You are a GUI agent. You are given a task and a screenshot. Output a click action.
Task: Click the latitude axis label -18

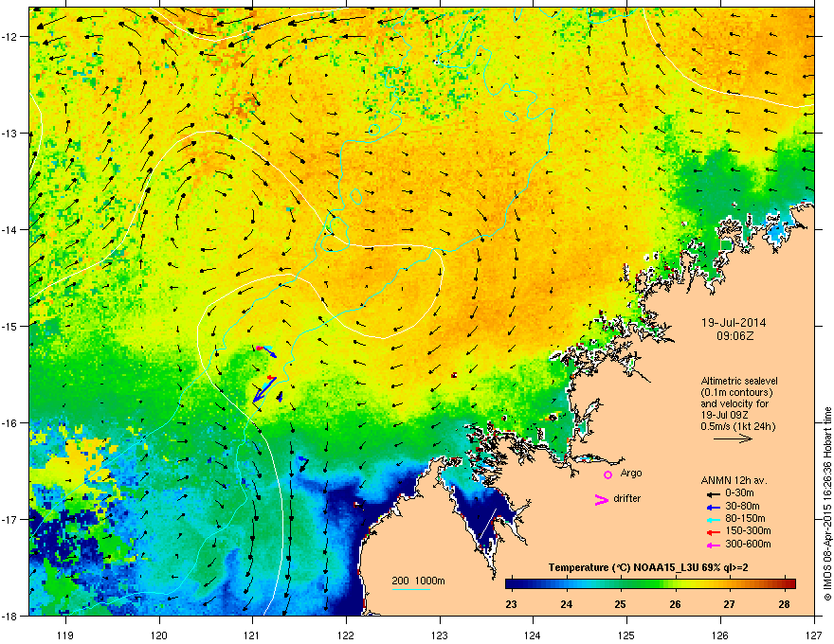(x=9, y=616)
